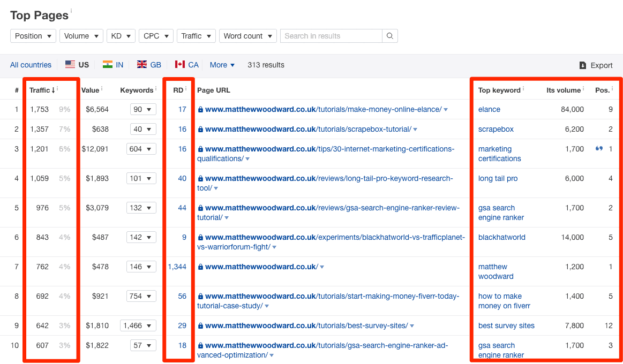Click the info icon beside the Top Pages title
The image size is (623, 364).
(72, 11)
